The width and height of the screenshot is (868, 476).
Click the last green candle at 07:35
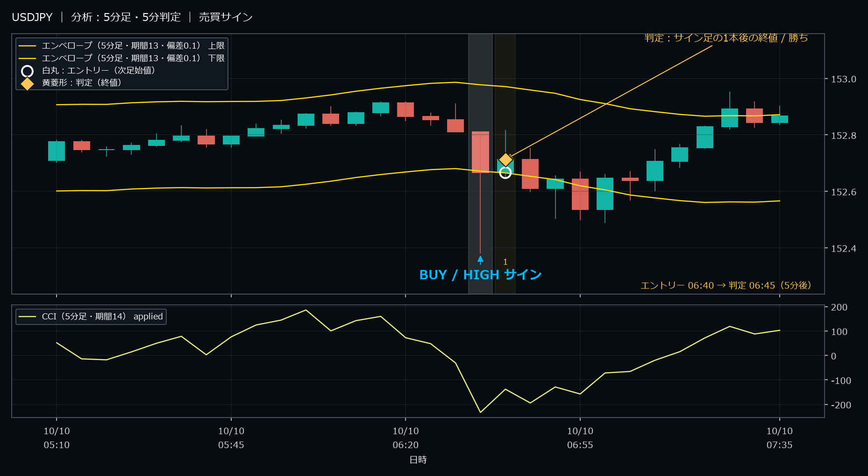[779, 119]
